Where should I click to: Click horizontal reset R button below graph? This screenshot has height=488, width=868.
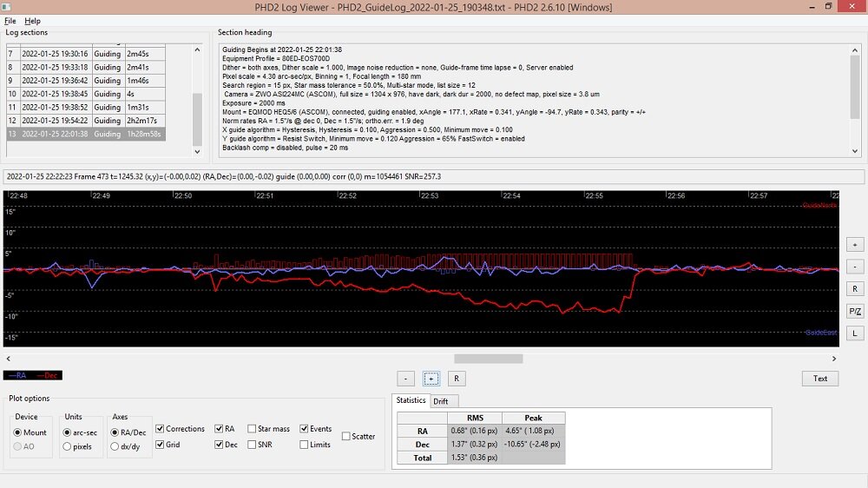pyautogui.click(x=457, y=379)
